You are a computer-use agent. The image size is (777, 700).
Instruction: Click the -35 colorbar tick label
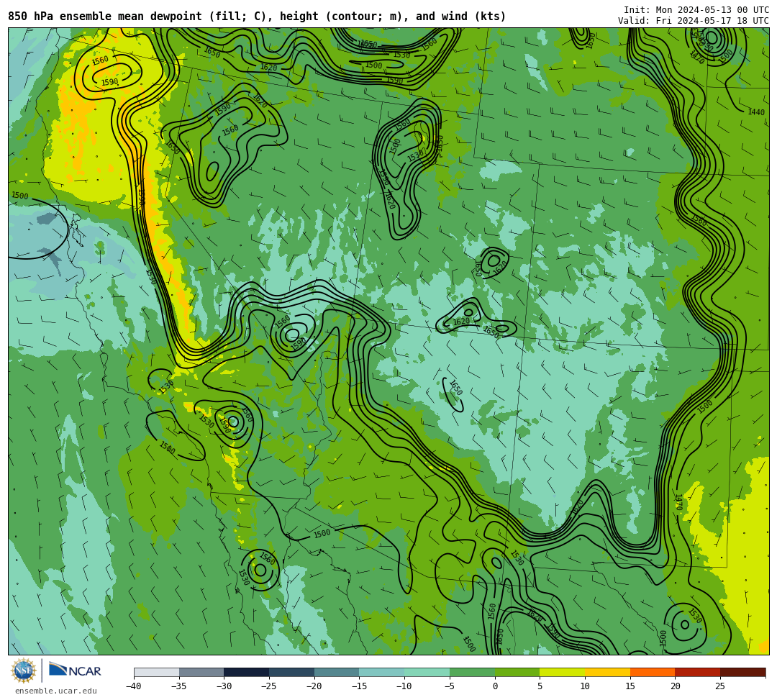click(x=178, y=686)
